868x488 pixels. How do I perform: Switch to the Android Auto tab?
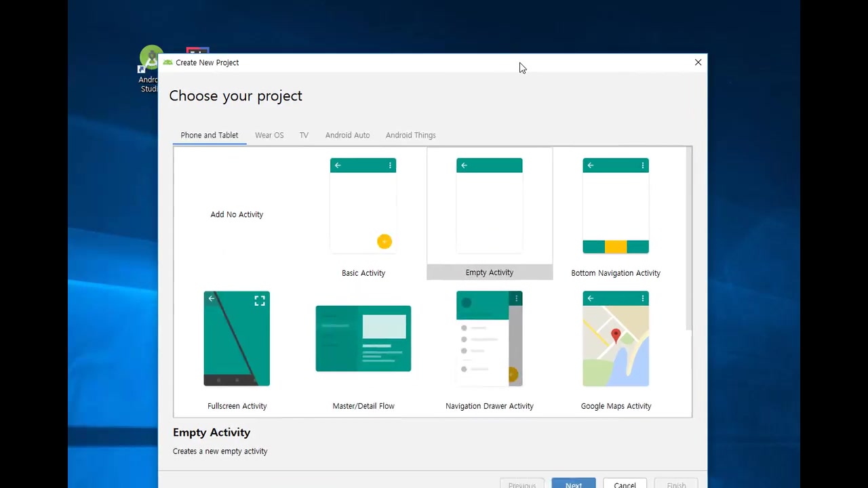pos(347,135)
